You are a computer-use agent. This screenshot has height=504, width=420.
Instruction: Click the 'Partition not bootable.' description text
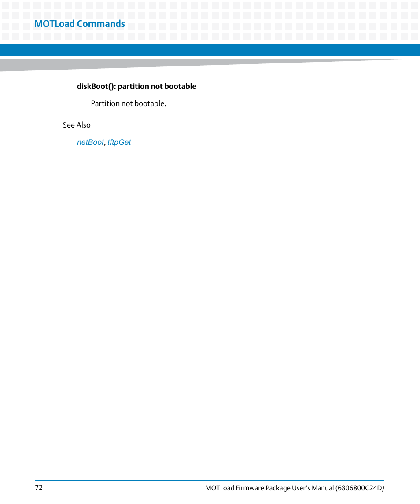pos(128,103)
